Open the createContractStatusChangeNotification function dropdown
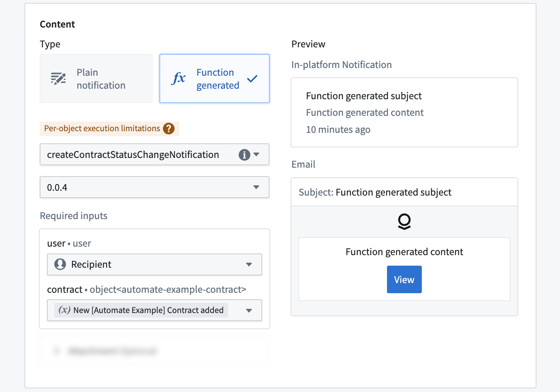The image size is (560, 392). pyautogui.click(x=154, y=154)
